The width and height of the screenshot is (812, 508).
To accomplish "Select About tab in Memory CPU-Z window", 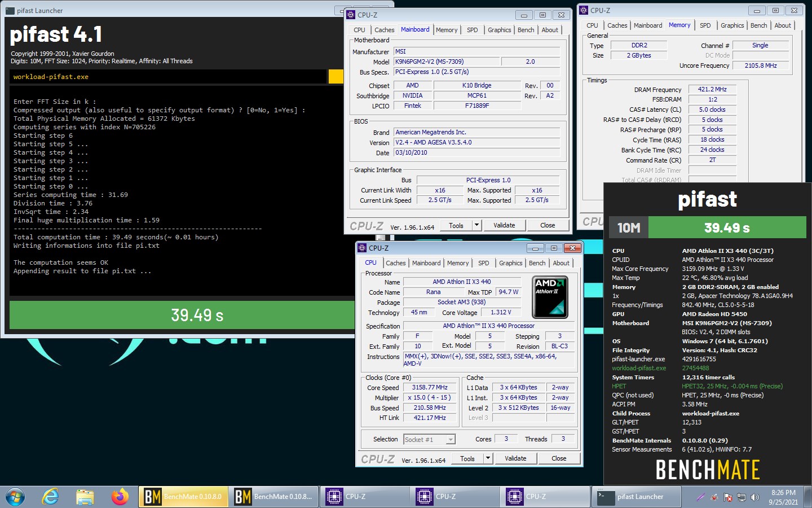I will [x=783, y=25].
